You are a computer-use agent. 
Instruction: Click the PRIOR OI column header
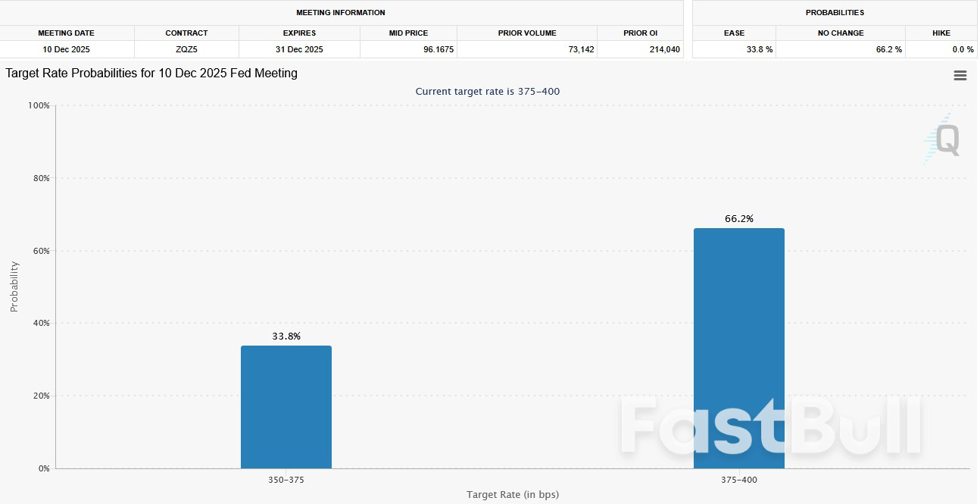[x=640, y=33]
